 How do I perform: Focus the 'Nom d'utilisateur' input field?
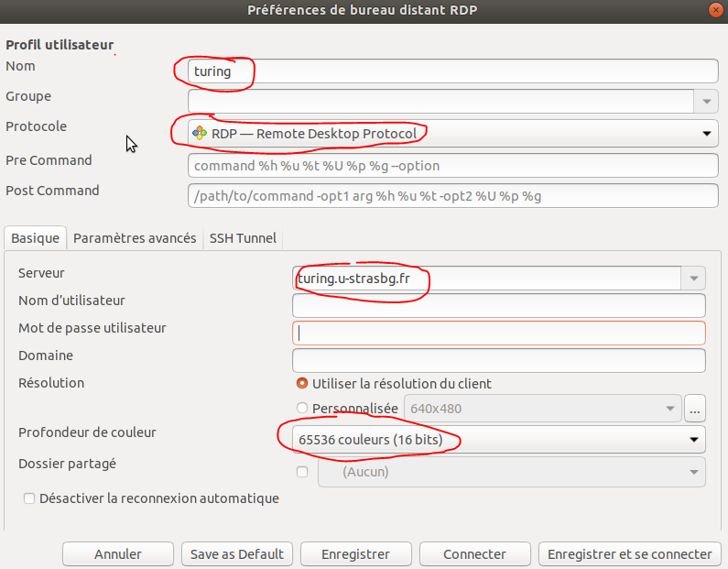click(498, 305)
